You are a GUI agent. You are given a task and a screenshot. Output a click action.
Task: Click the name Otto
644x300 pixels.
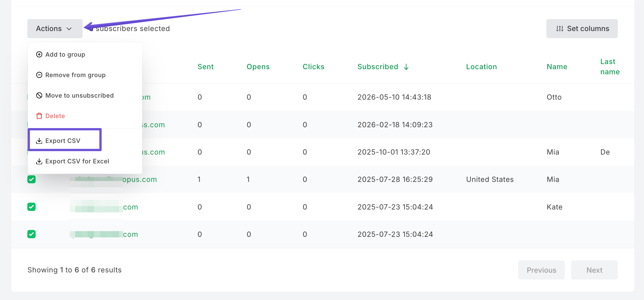(x=554, y=97)
